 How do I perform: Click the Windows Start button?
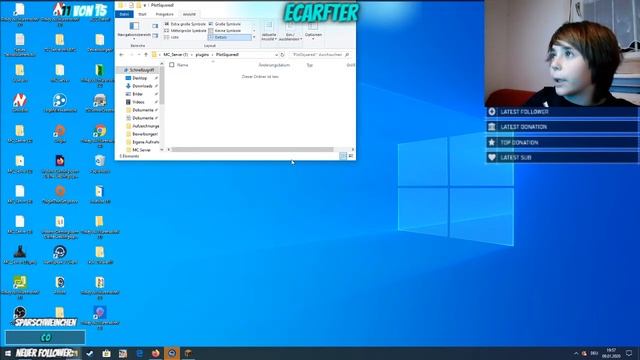point(7,353)
